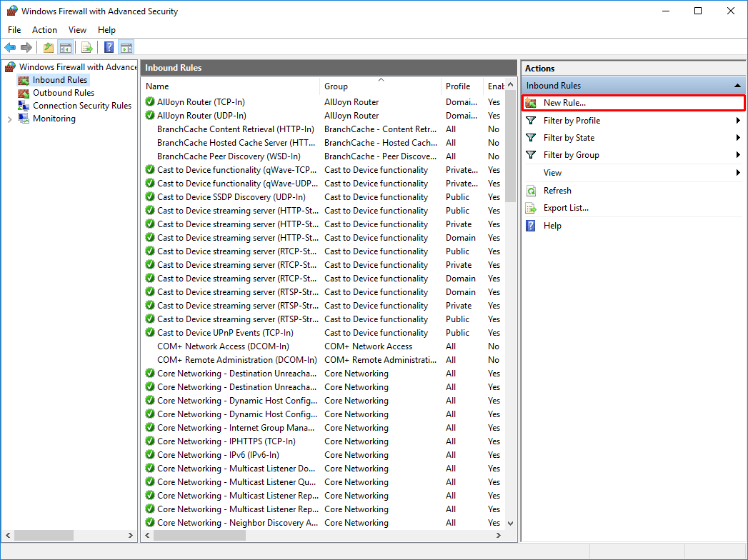
Task: Click the green check on AllJoyn Router (TCP-In)
Action: click(x=150, y=102)
